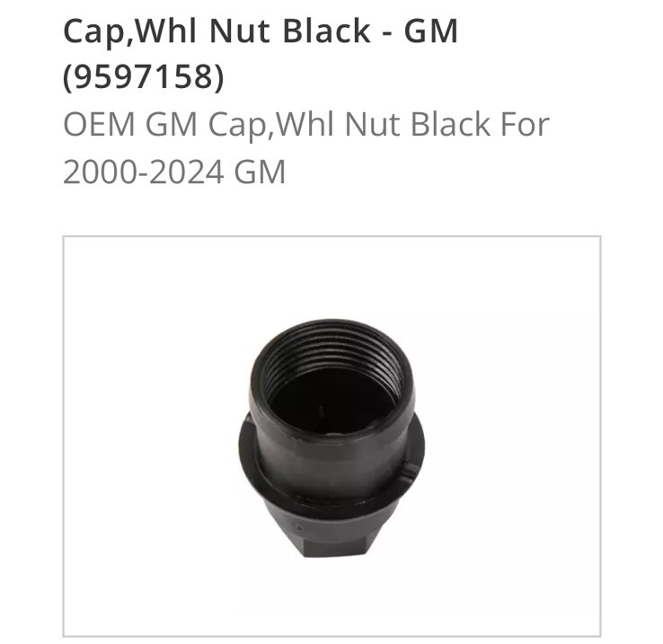Click GM after the 2000-2024 year range

[x=260, y=172]
